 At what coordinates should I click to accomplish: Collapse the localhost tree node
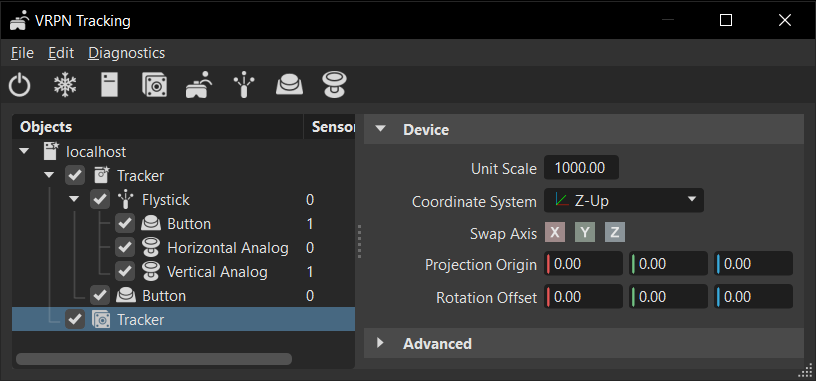tap(24, 151)
